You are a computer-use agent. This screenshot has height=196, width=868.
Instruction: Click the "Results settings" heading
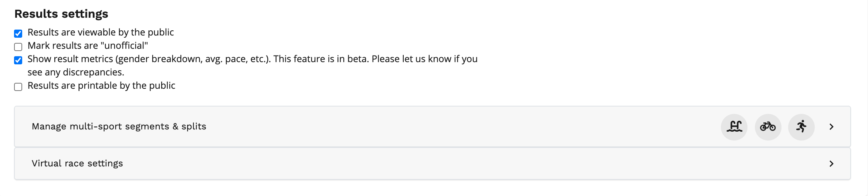click(61, 14)
